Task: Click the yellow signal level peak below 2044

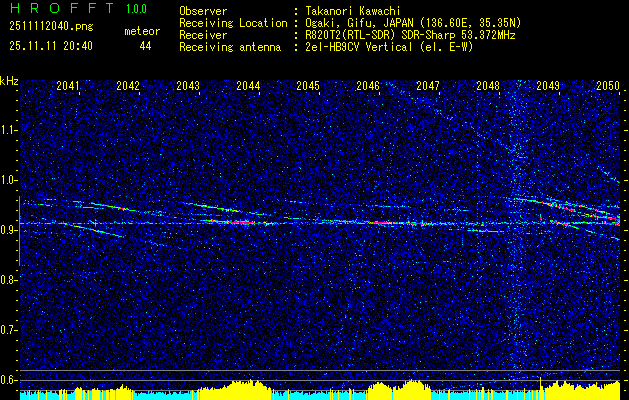Action: (251, 390)
